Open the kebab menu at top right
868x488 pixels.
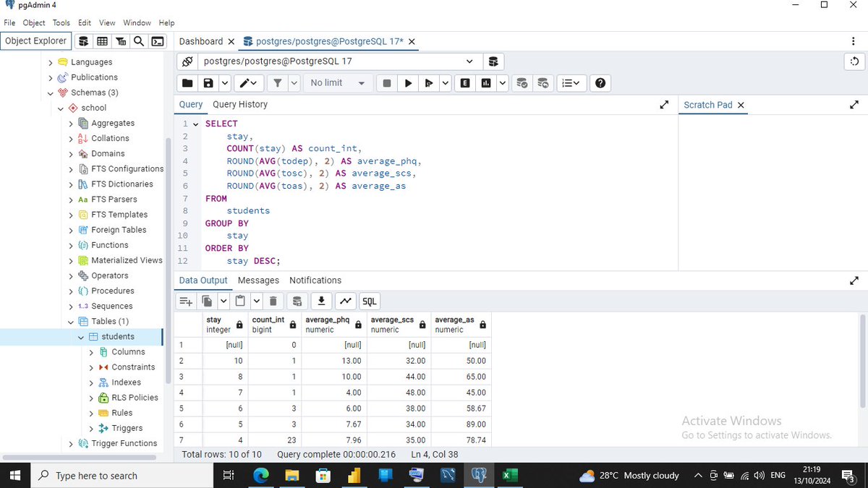[854, 41]
